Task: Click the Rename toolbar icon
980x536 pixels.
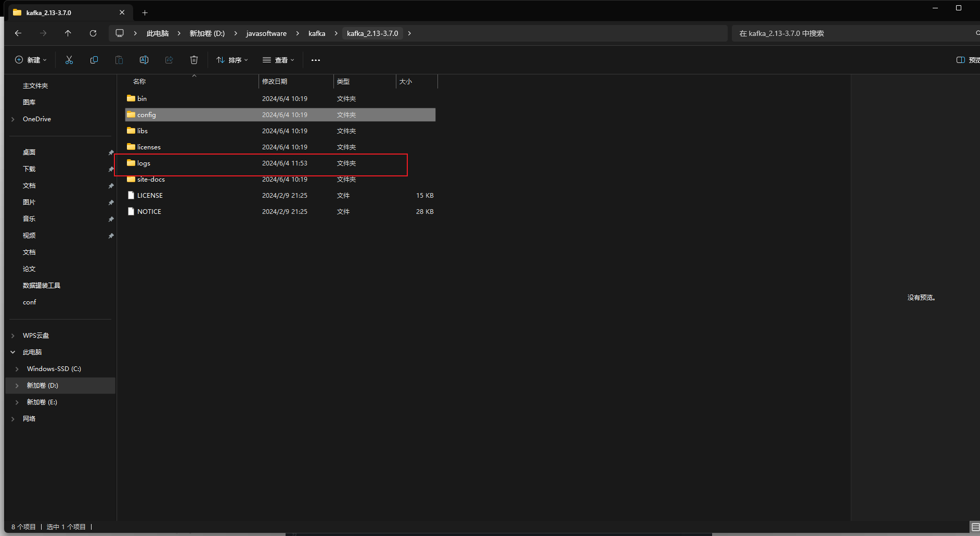Action: [144, 60]
